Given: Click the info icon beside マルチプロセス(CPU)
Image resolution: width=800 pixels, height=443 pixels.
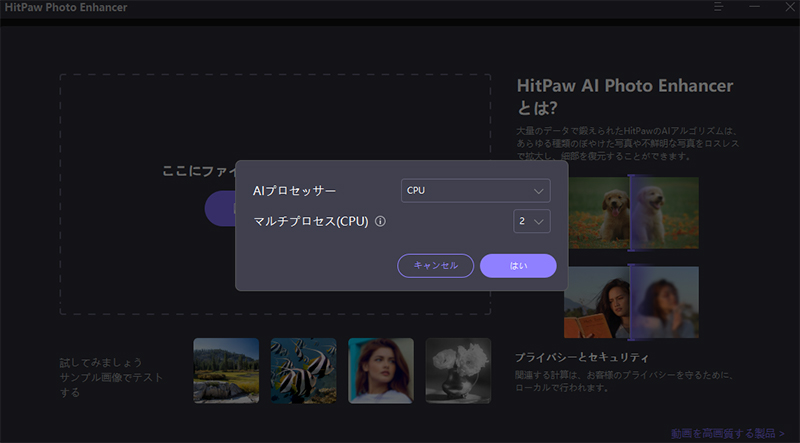Looking at the screenshot, I should coord(380,222).
